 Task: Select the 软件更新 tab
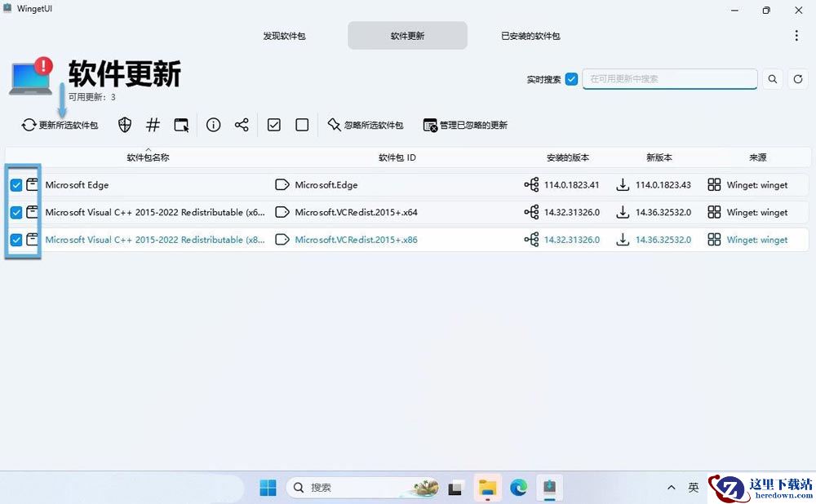(407, 36)
